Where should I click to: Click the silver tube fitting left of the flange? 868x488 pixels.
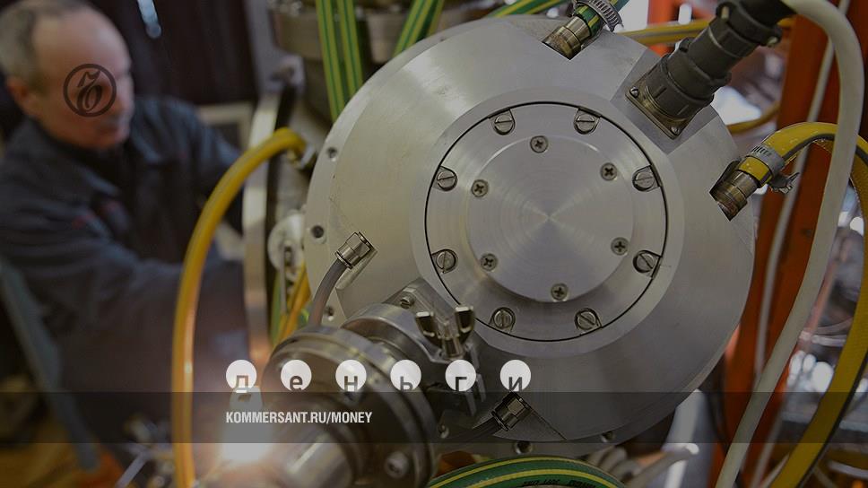[x=352, y=252]
